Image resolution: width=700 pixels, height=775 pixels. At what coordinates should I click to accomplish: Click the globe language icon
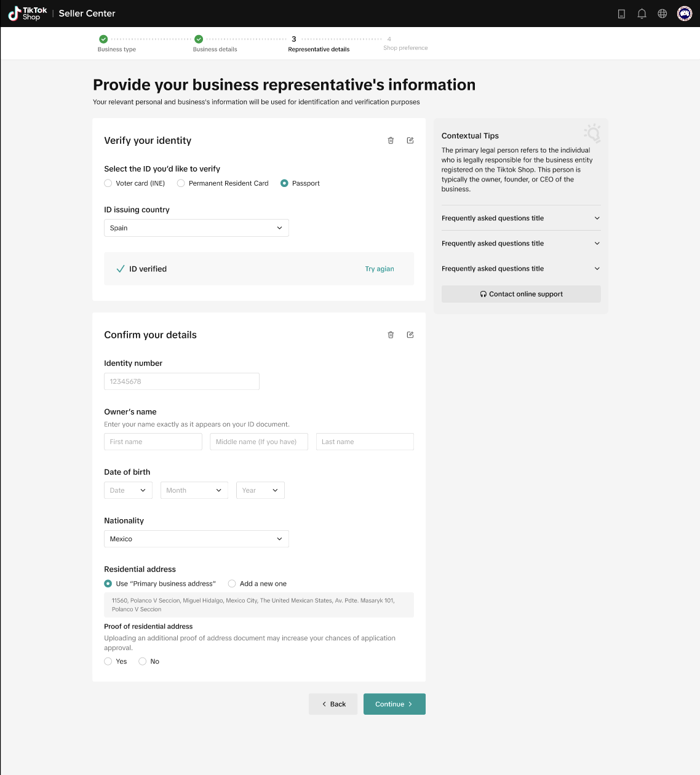662,14
